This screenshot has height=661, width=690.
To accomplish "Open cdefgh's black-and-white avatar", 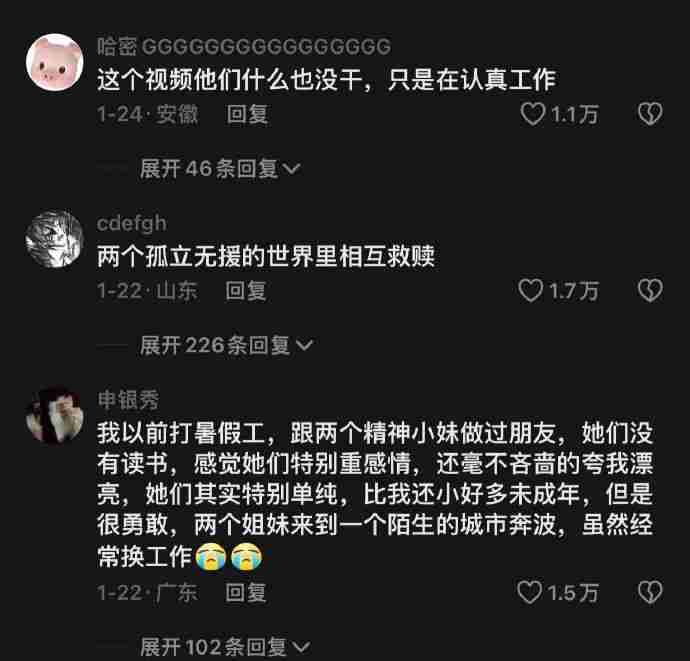I will tap(55, 239).
